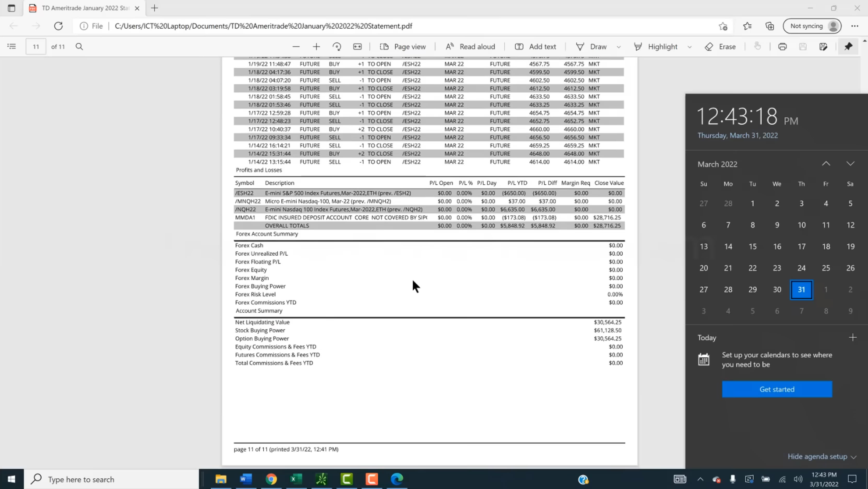Click the fit to width icon
The height and width of the screenshot is (489, 868).
click(357, 46)
